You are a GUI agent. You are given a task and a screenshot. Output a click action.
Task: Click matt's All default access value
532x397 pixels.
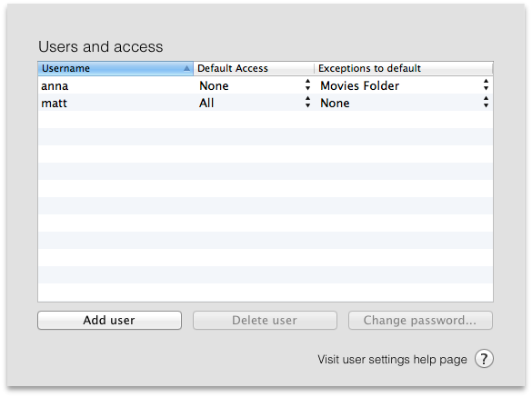tap(206, 103)
